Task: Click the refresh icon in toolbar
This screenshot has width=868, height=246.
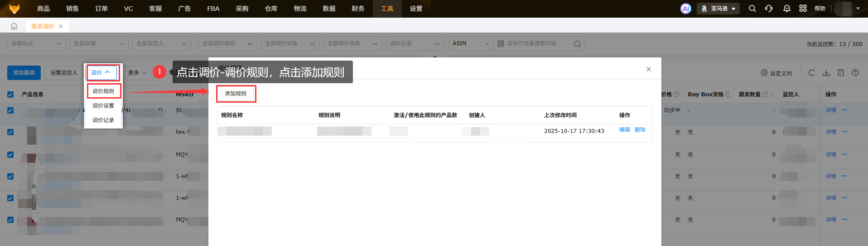Action: click(812, 73)
